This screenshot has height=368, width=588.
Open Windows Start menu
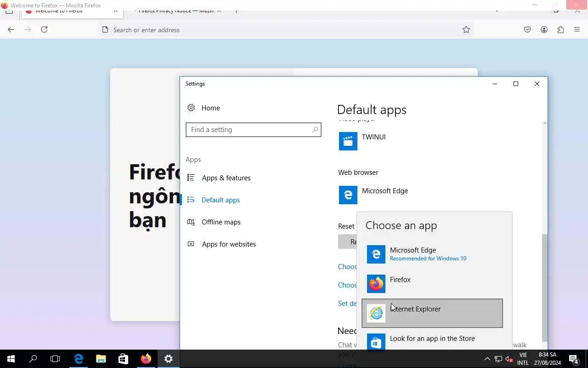tap(11, 359)
